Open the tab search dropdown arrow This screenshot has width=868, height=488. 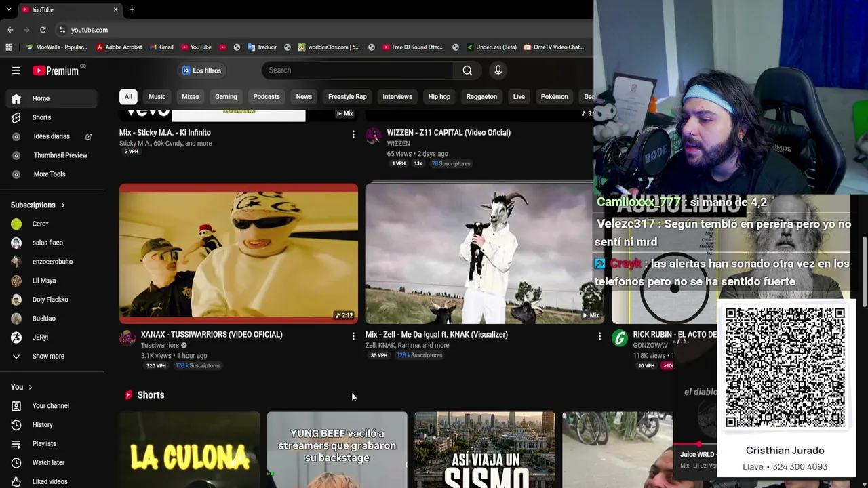pyautogui.click(x=9, y=9)
